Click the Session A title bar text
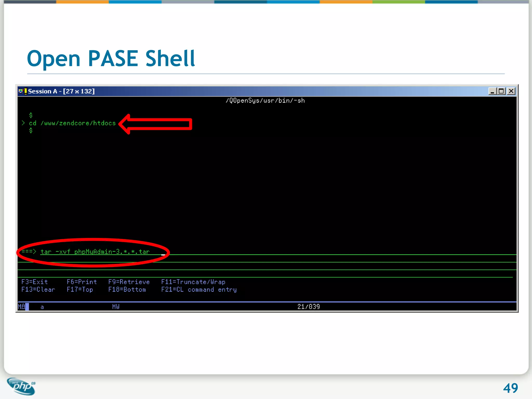Viewport: 532px width, 399px height. coord(61,91)
